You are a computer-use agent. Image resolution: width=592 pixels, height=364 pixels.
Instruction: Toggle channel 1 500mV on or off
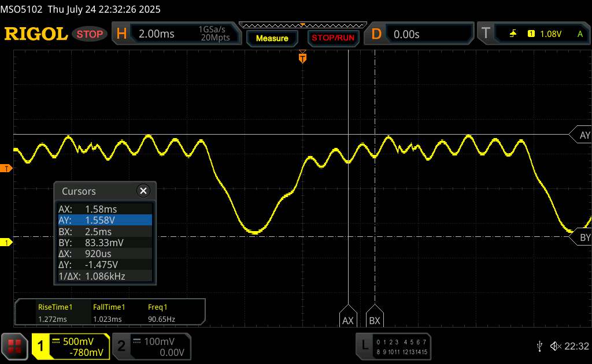71,346
